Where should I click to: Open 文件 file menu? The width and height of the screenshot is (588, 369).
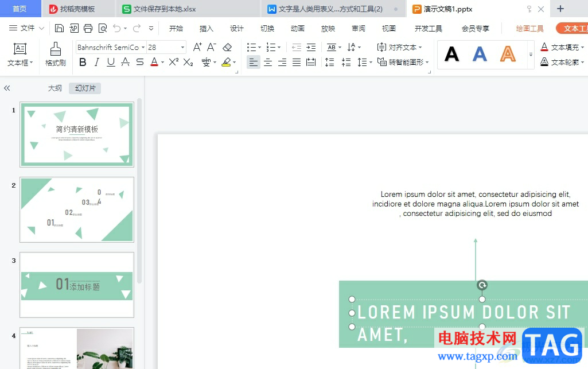click(26, 28)
